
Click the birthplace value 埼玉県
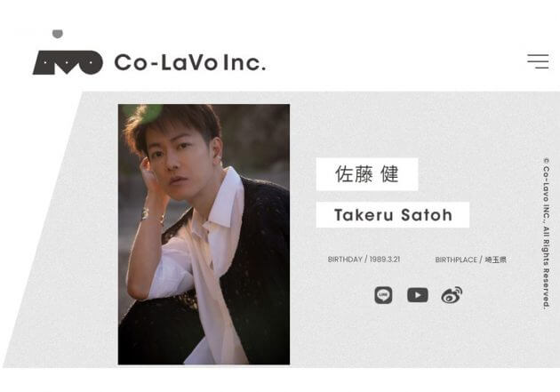[x=495, y=260]
